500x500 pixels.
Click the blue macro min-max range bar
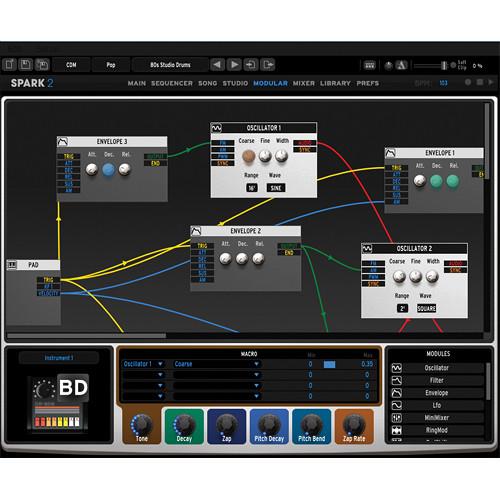(x=329, y=364)
